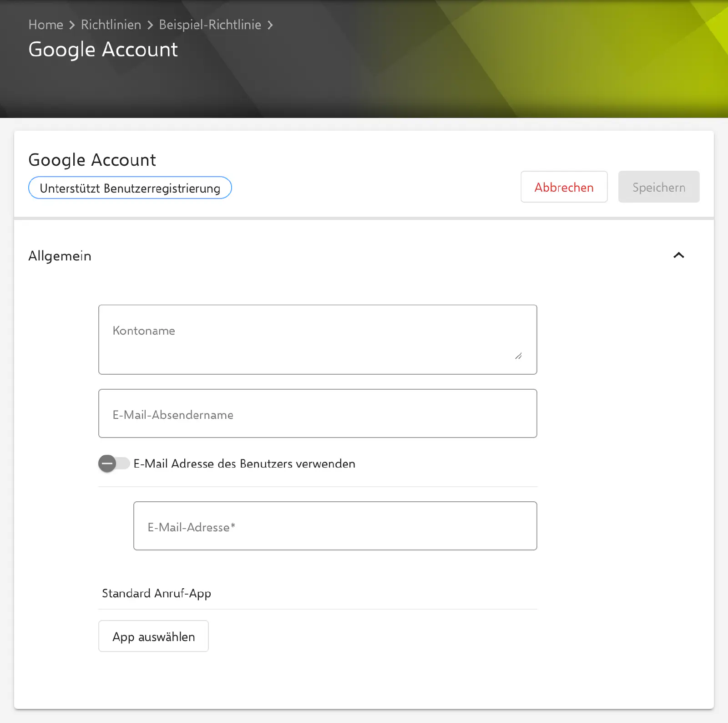Click the Allgemein section heading
Screen dimensions: 728x723
(60, 256)
